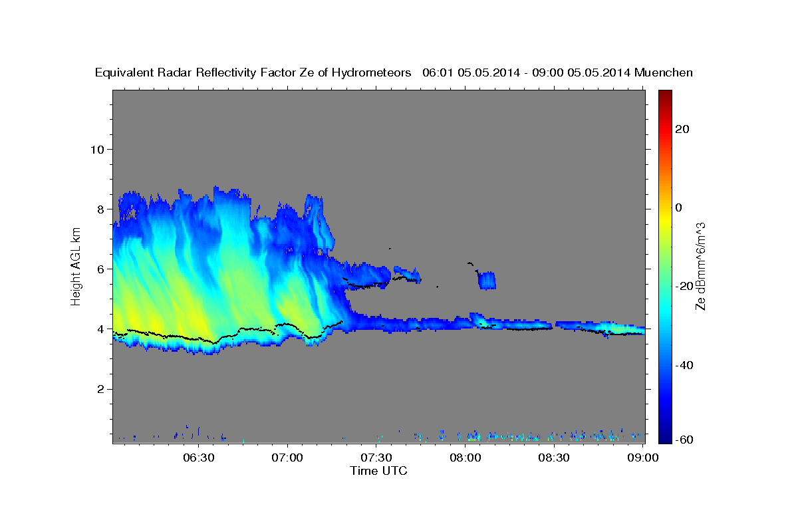Click the 08:30 time tick label
Screen dimensions: 798x532
554,458
